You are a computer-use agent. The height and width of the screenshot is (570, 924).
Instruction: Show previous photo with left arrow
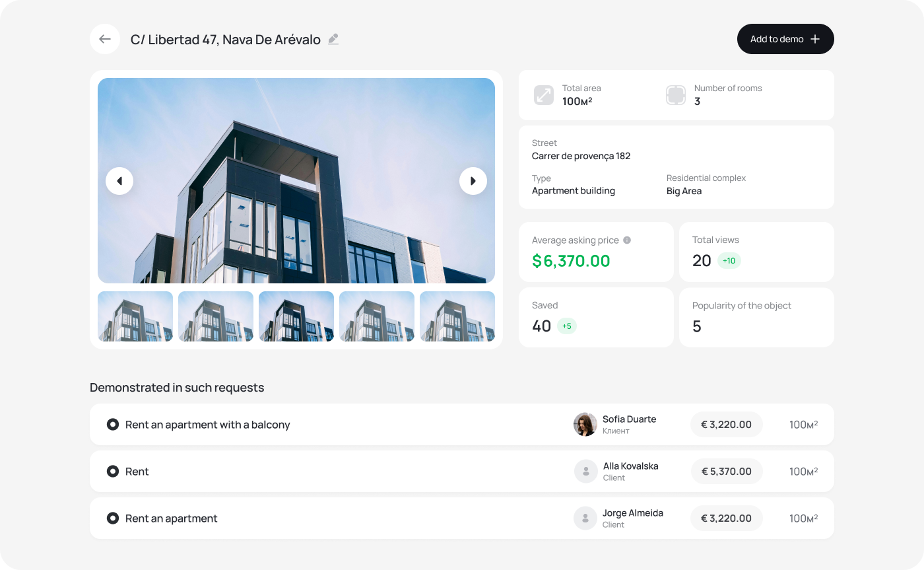click(x=119, y=181)
